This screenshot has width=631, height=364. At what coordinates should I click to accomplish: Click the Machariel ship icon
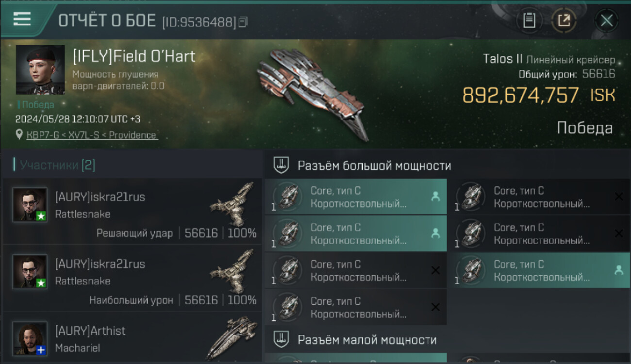coord(232,339)
